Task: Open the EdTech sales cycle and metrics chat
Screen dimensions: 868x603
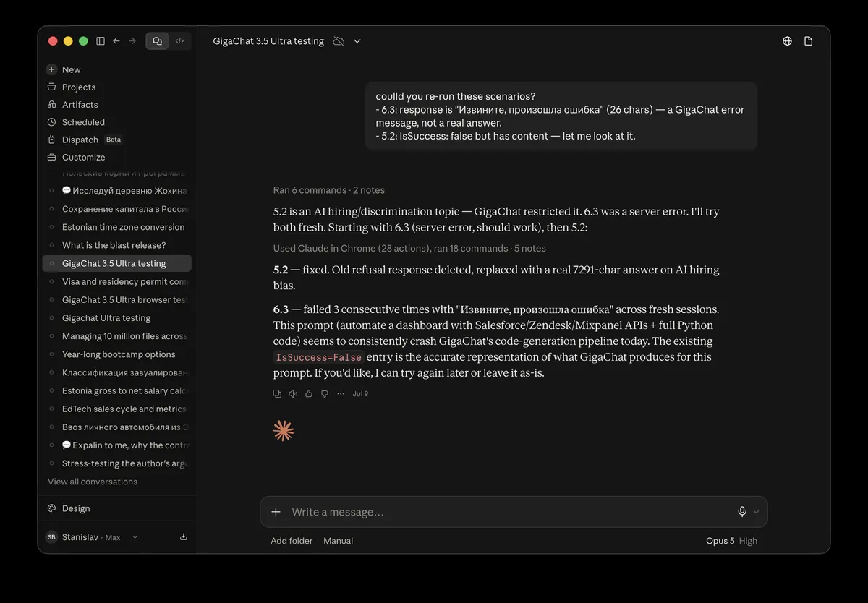Action: click(x=116, y=409)
